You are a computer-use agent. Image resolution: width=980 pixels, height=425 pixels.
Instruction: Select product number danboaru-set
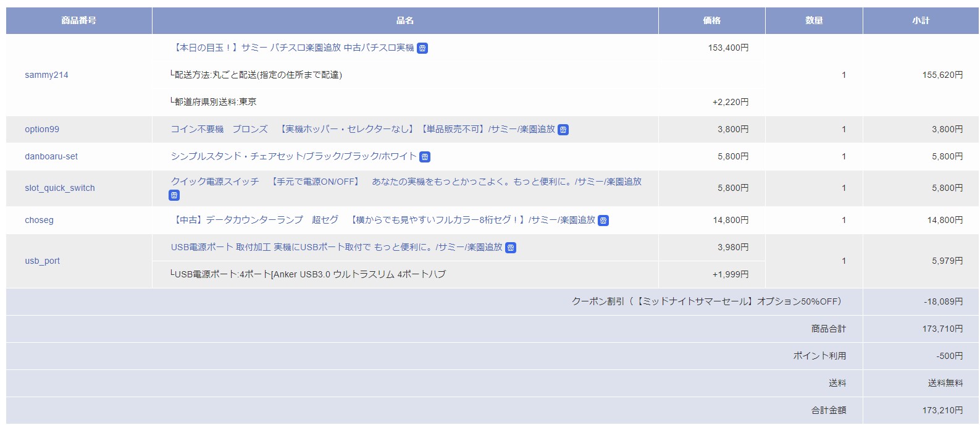51,156
